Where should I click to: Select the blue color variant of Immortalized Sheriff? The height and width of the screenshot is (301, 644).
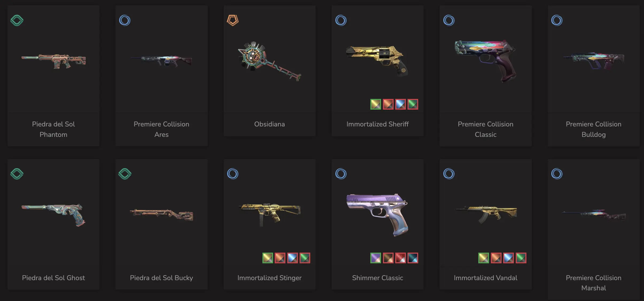point(401,104)
